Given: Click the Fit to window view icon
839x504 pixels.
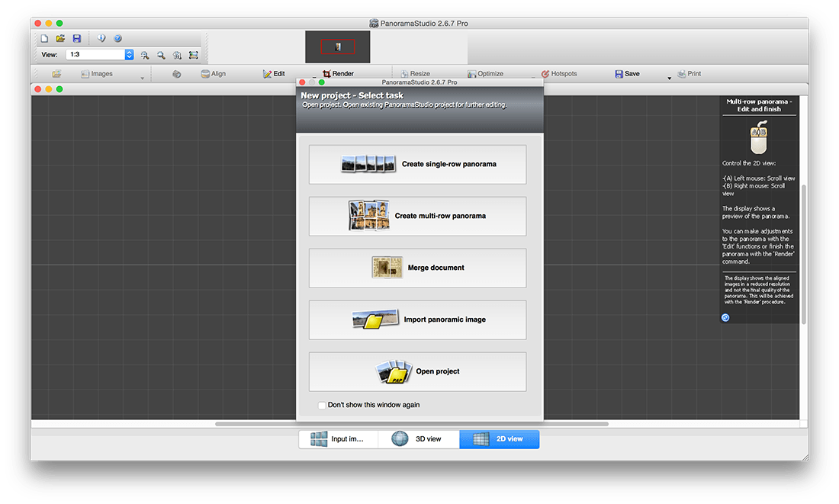Looking at the screenshot, I should pyautogui.click(x=194, y=55).
